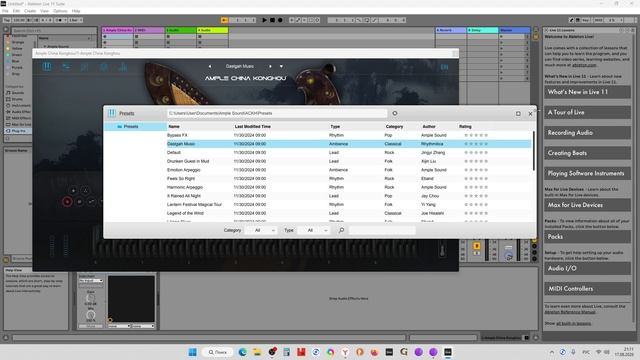Click the presets folder path field
Screen dimensions: 640x360
(x=277, y=113)
